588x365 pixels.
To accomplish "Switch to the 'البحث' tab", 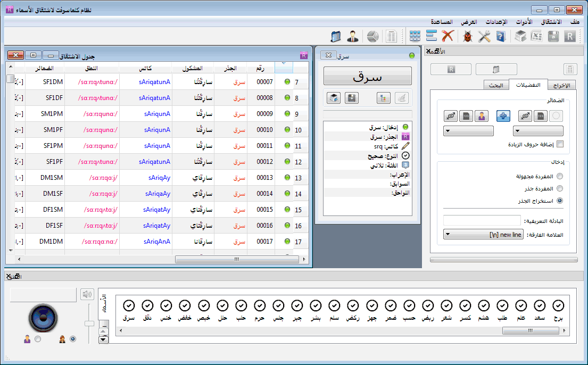I will click(x=497, y=85).
